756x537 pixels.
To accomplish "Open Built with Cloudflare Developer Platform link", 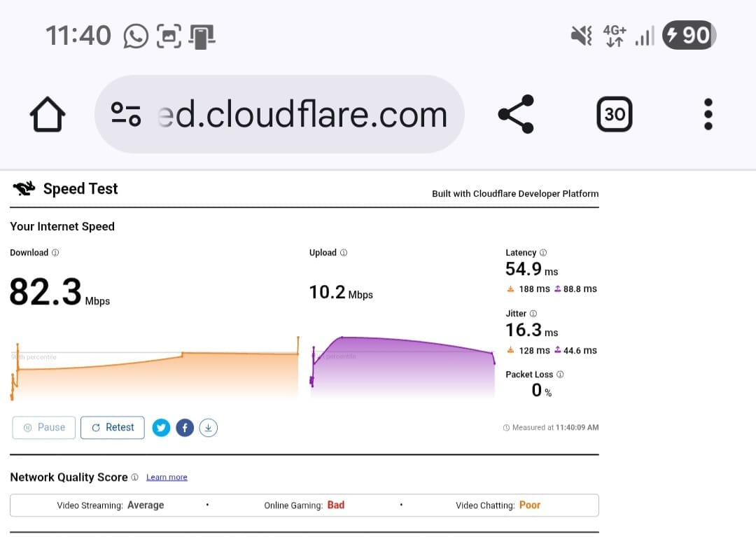I will [515, 194].
